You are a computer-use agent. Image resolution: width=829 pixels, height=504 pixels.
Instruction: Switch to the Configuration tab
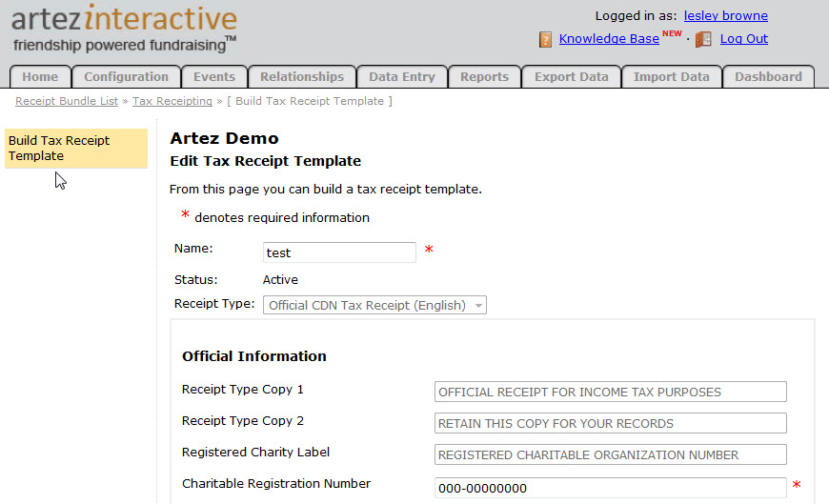[126, 77]
